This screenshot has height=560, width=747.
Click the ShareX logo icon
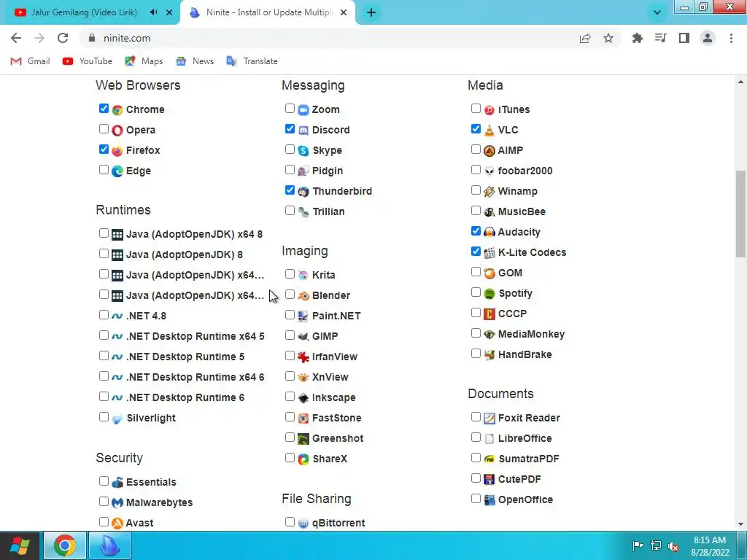click(x=303, y=459)
